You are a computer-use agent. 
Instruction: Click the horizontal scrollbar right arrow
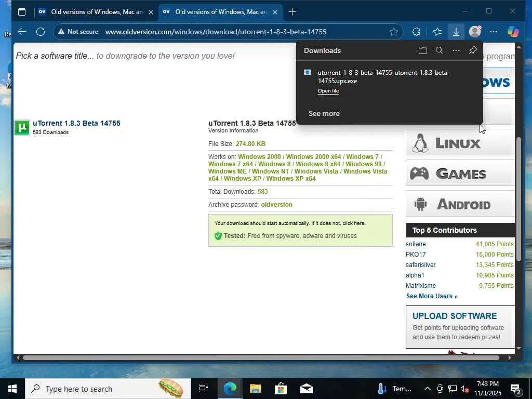(x=510, y=357)
